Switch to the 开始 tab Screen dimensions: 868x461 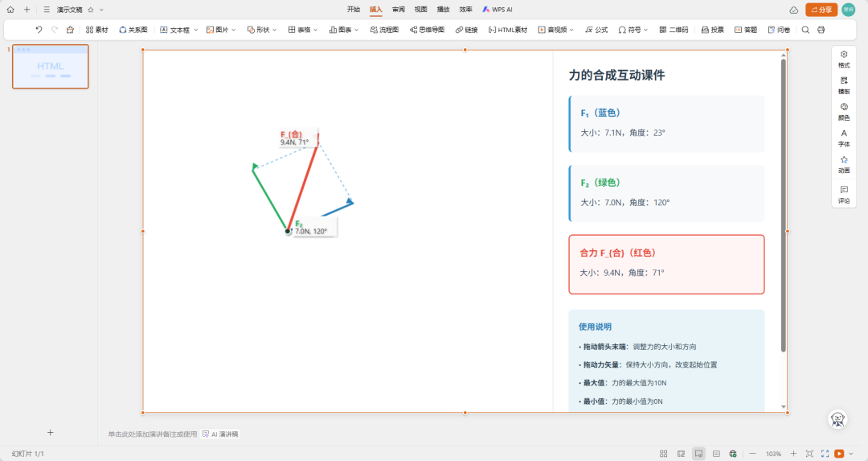[x=353, y=10]
